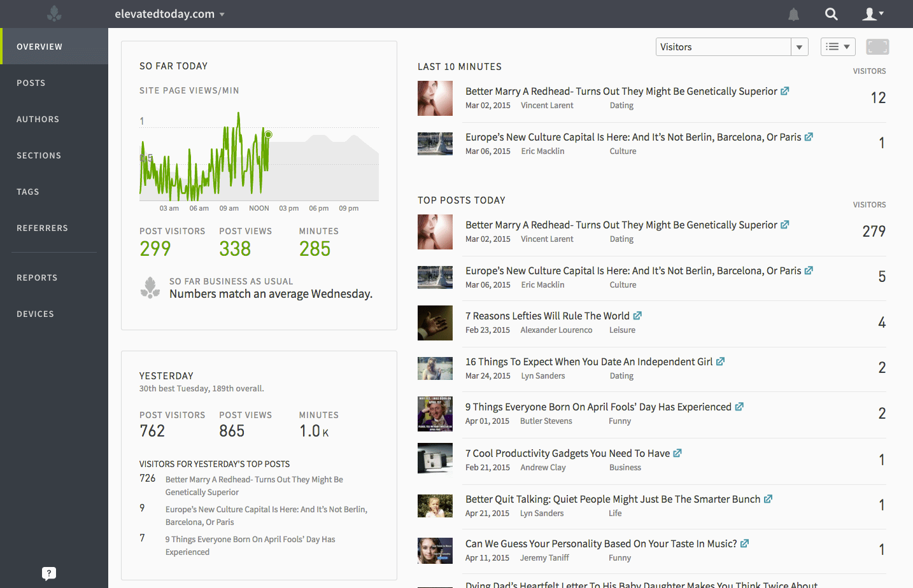
Task: Toggle fullscreen view icon
Action: [x=877, y=46]
